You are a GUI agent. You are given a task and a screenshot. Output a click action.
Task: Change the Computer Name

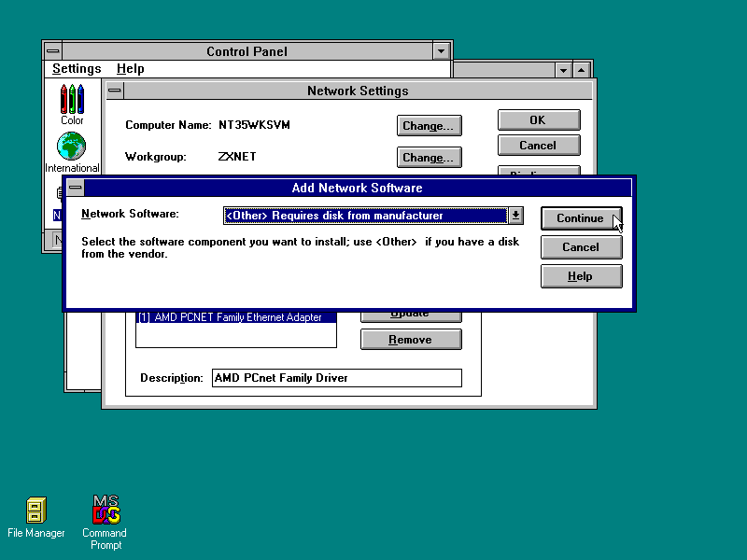[x=430, y=126]
